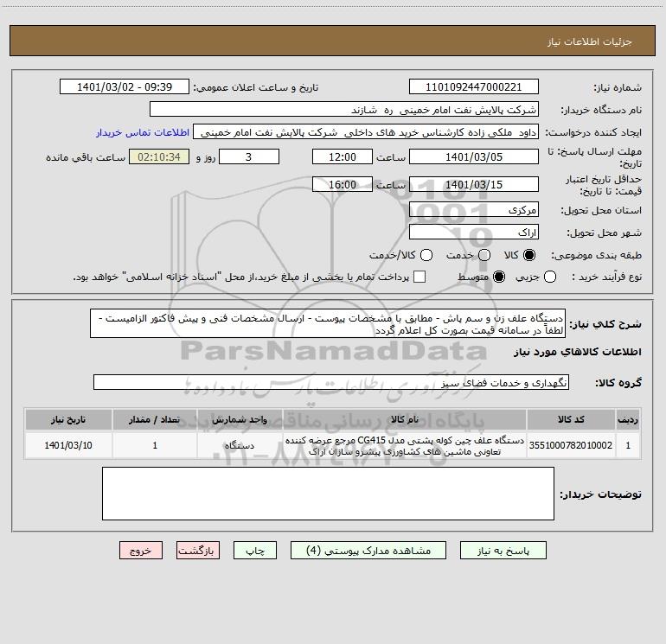This screenshot has height=644, width=666.
Task: Click the توضیحات خریدار text area
Action: click(x=329, y=494)
